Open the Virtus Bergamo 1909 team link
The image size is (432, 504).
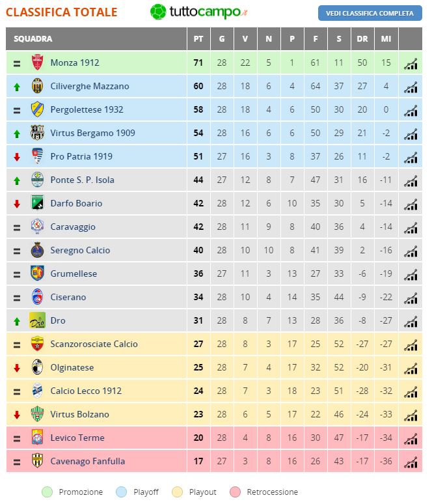[x=92, y=133]
